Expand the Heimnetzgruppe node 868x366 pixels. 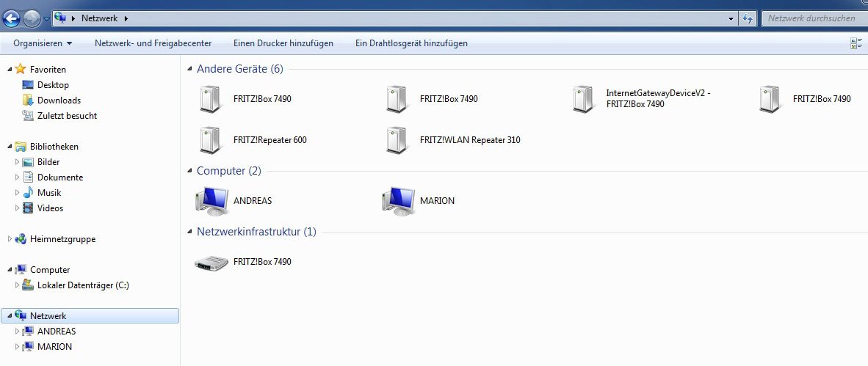[x=10, y=239]
